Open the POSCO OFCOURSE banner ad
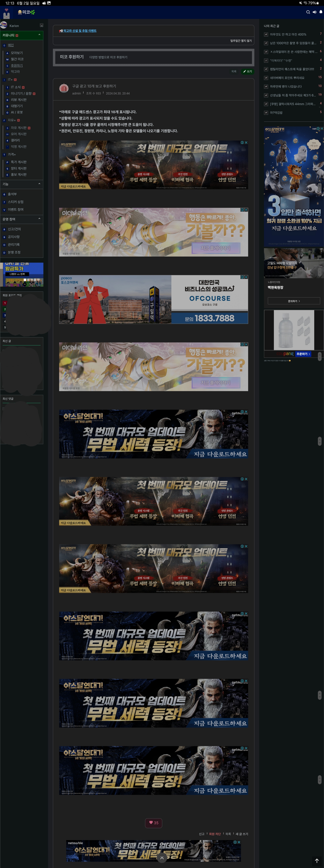324x868 pixels. coord(154,300)
